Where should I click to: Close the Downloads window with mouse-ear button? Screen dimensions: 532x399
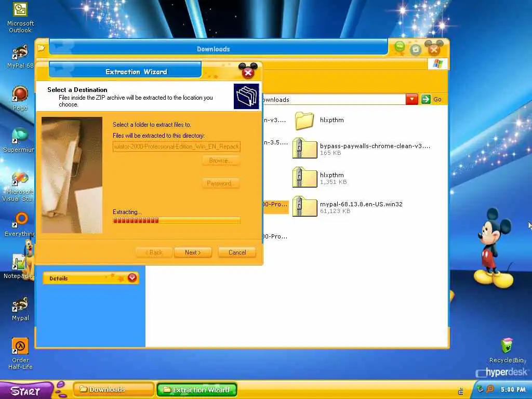[x=434, y=49]
